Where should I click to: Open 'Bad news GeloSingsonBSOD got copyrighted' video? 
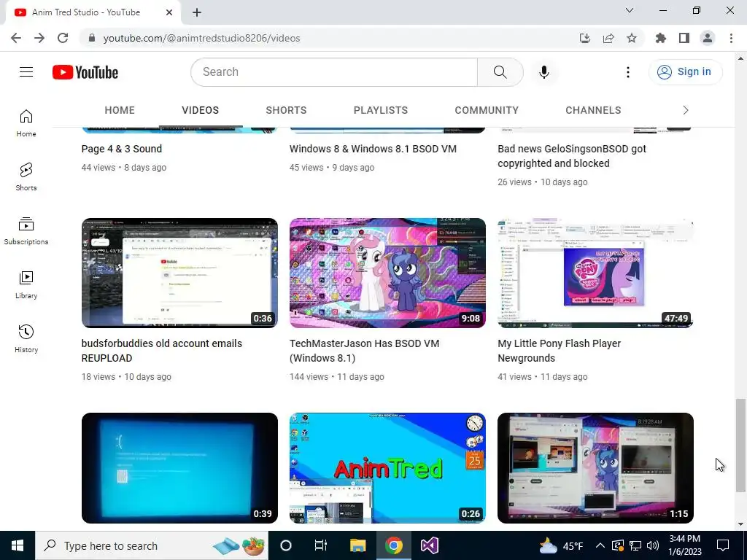[x=572, y=156]
